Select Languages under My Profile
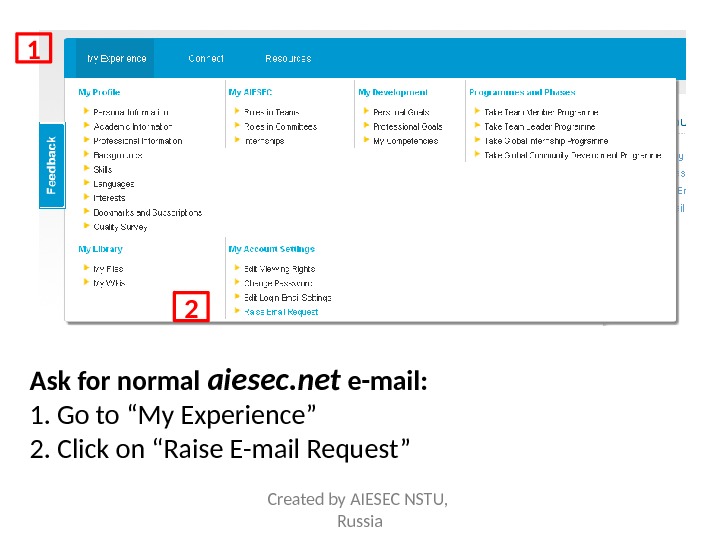 point(113,184)
